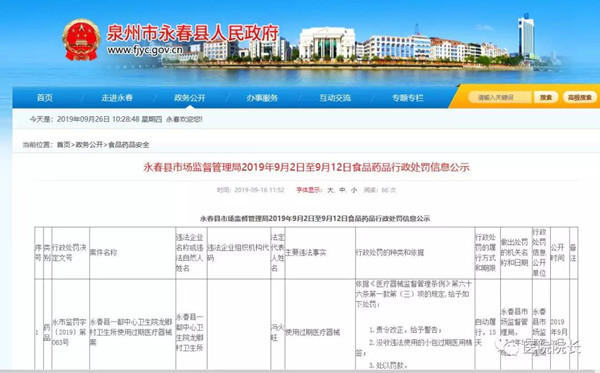
Task: Go to the 互动交流 navigation item
Action: pos(335,98)
